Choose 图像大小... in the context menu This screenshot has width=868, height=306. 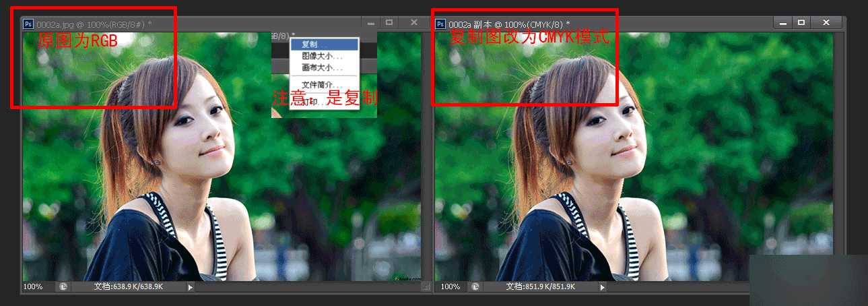click(x=324, y=57)
